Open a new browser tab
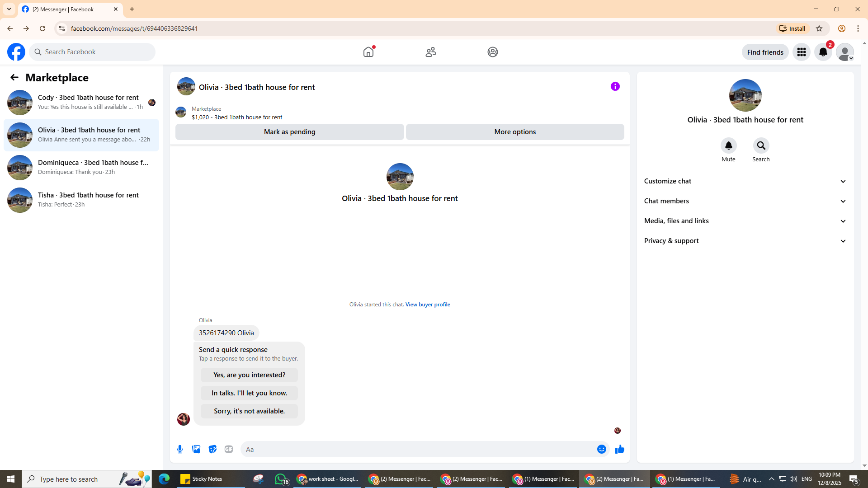This screenshot has height=488, width=868. [x=132, y=9]
